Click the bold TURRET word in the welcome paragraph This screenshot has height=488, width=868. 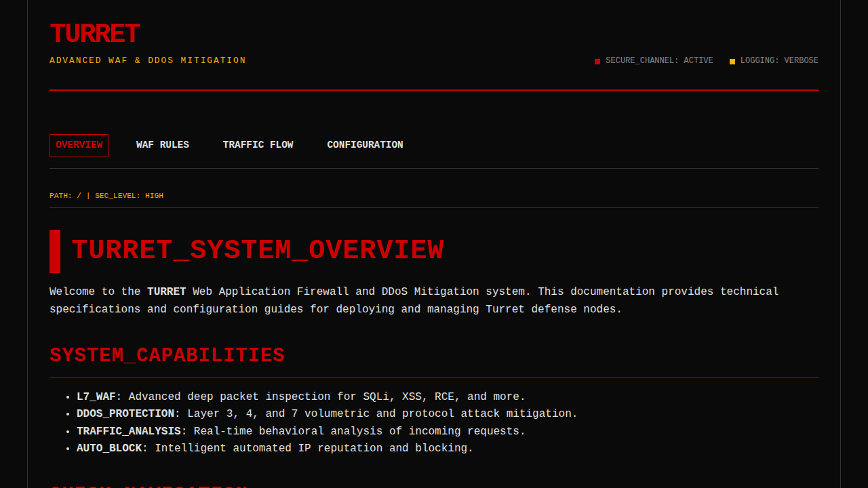pyautogui.click(x=166, y=291)
